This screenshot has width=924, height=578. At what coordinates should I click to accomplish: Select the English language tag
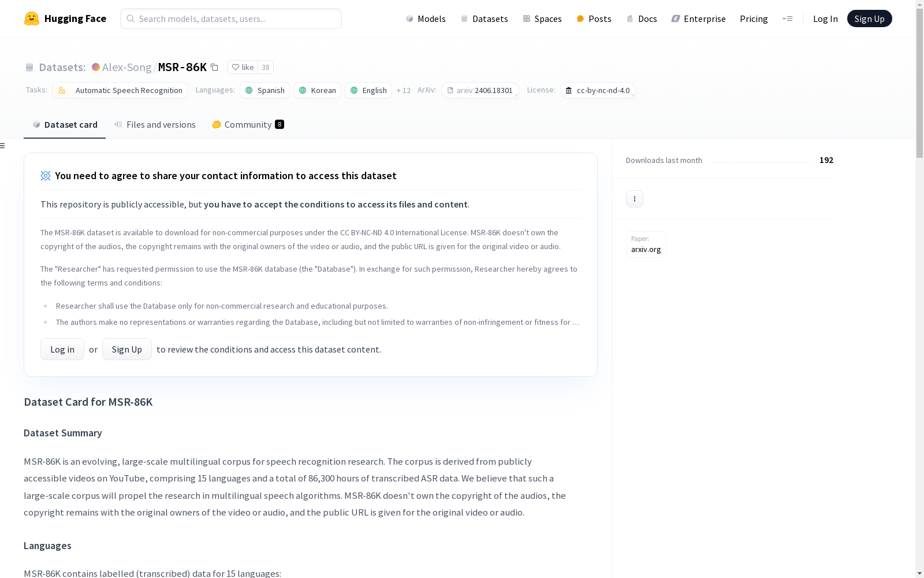[368, 90]
